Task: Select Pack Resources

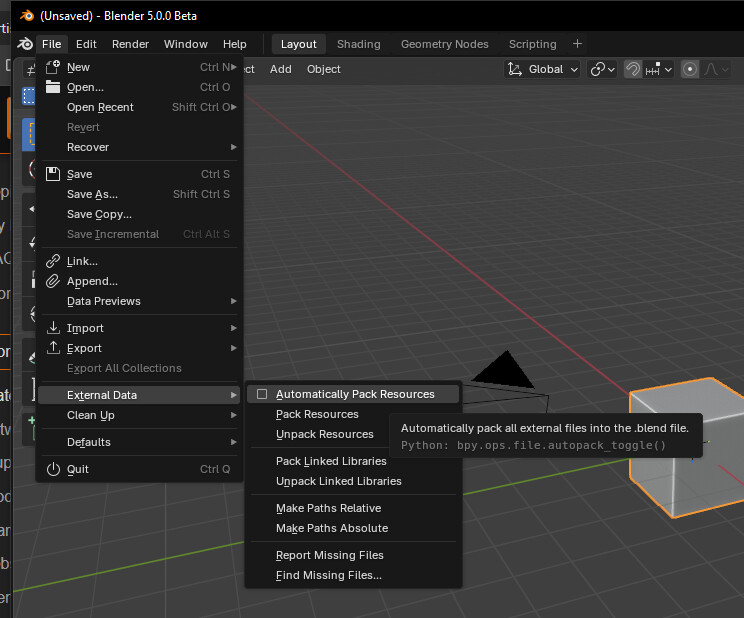Action: pos(317,414)
